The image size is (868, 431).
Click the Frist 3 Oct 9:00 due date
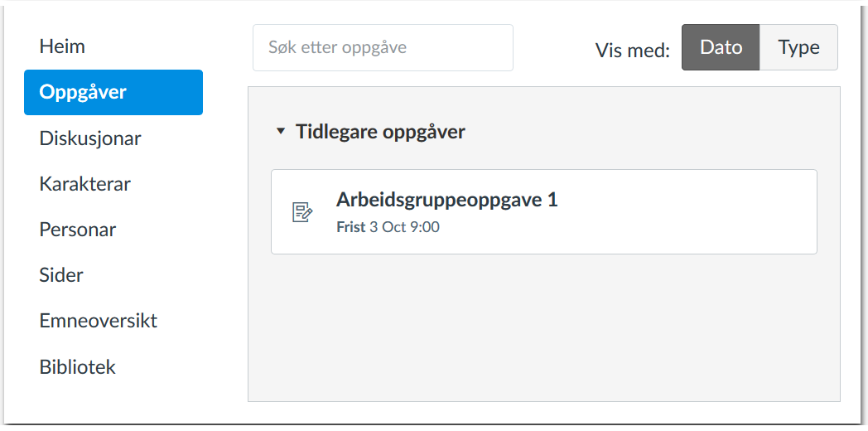[388, 227]
